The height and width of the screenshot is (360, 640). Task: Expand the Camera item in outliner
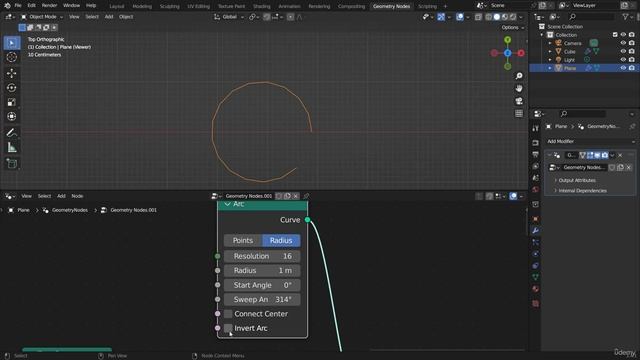(550, 43)
